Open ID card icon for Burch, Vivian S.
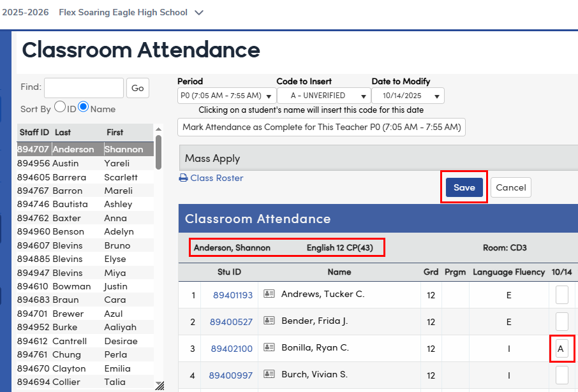Viewport: 578px width, 392px height. pyautogui.click(x=269, y=374)
